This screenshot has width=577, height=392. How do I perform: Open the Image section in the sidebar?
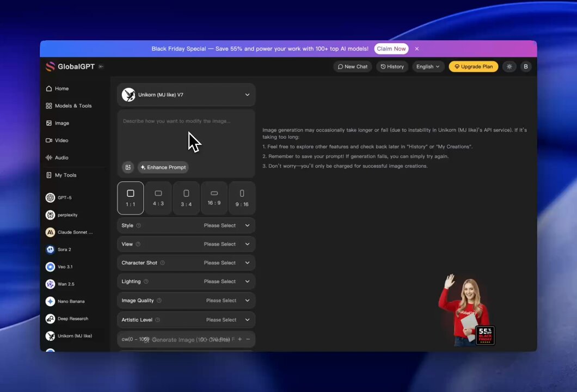coord(58,123)
